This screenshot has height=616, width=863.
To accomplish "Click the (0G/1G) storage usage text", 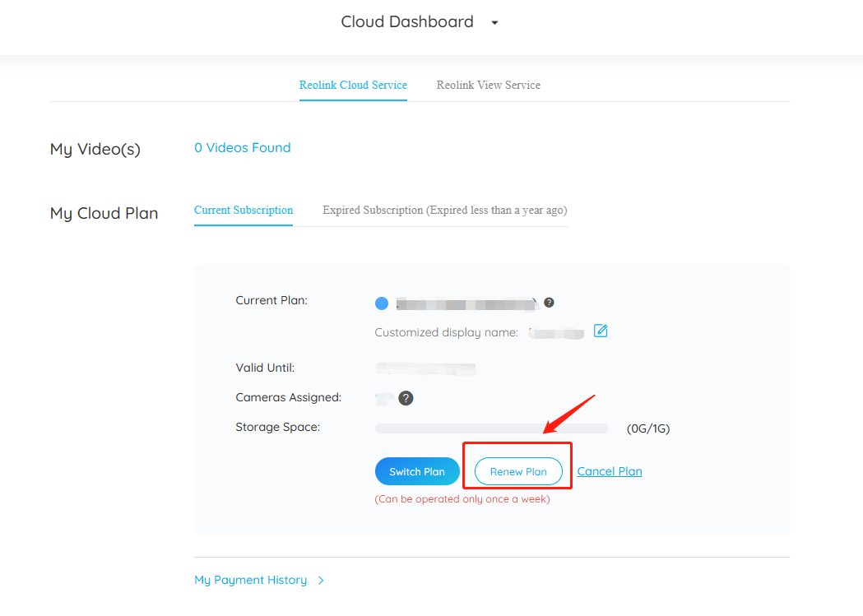I will tap(648, 428).
